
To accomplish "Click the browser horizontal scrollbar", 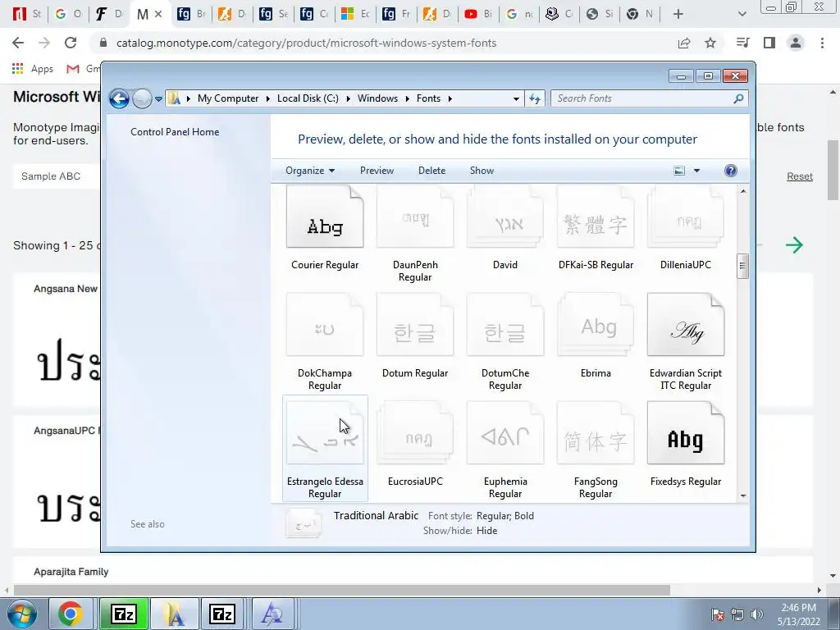I will (x=342, y=590).
